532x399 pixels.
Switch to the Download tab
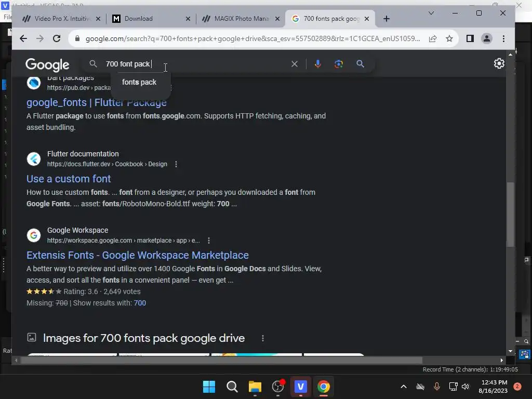(151, 19)
